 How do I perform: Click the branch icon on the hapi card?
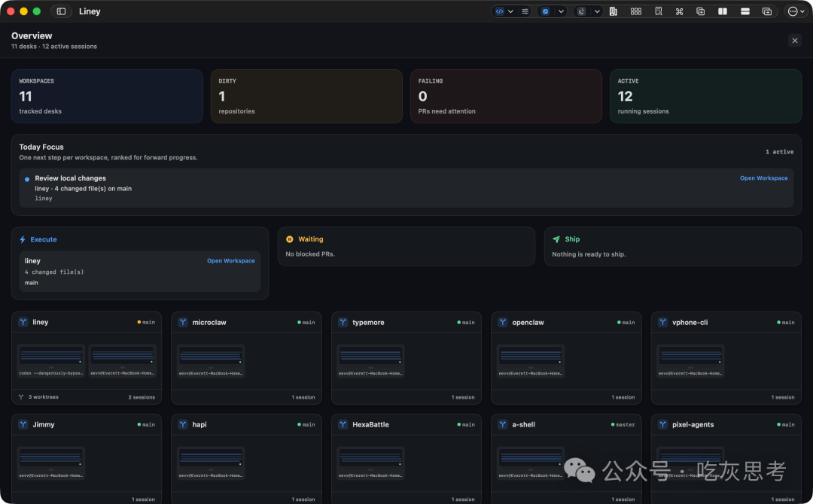(x=183, y=424)
